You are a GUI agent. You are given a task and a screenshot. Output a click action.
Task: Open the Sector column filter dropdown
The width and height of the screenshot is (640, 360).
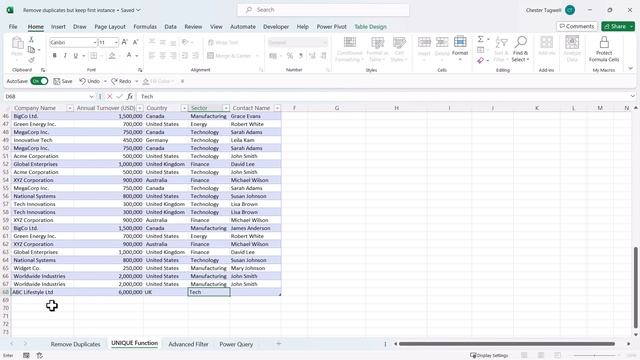point(226,108)
